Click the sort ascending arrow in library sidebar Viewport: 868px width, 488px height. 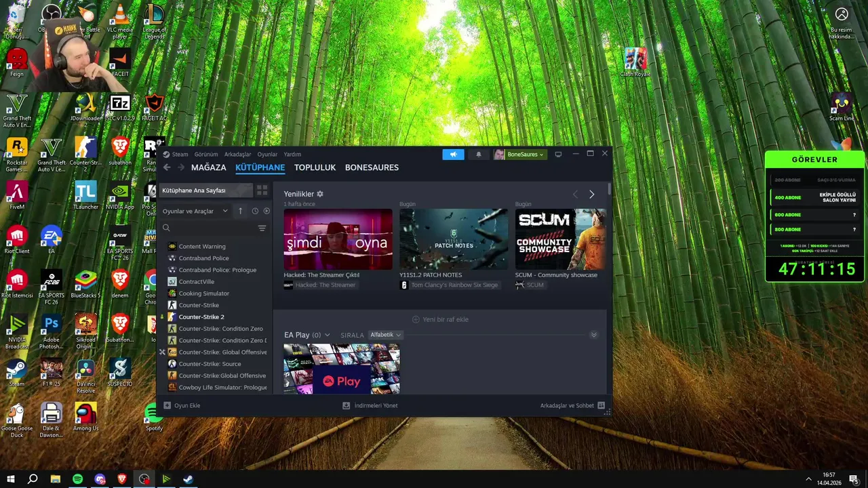coord(240,211)
